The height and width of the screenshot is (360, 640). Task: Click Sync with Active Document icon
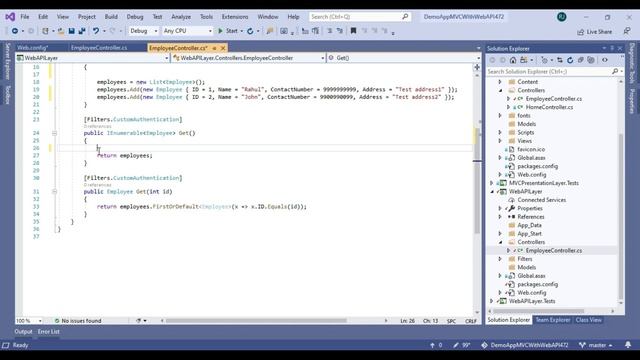click(560, 60)
